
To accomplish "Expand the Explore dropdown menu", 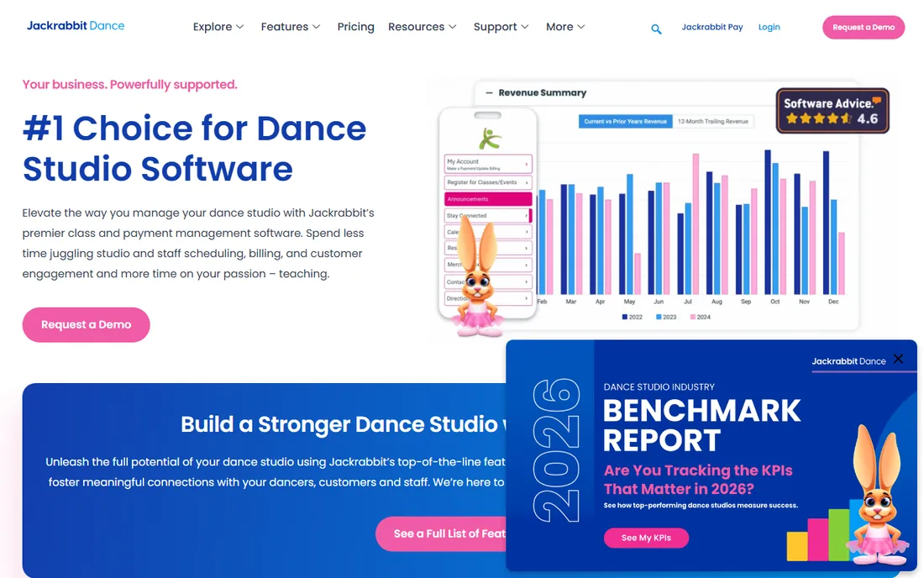I will pyautogui.click(x=218, y=27).
